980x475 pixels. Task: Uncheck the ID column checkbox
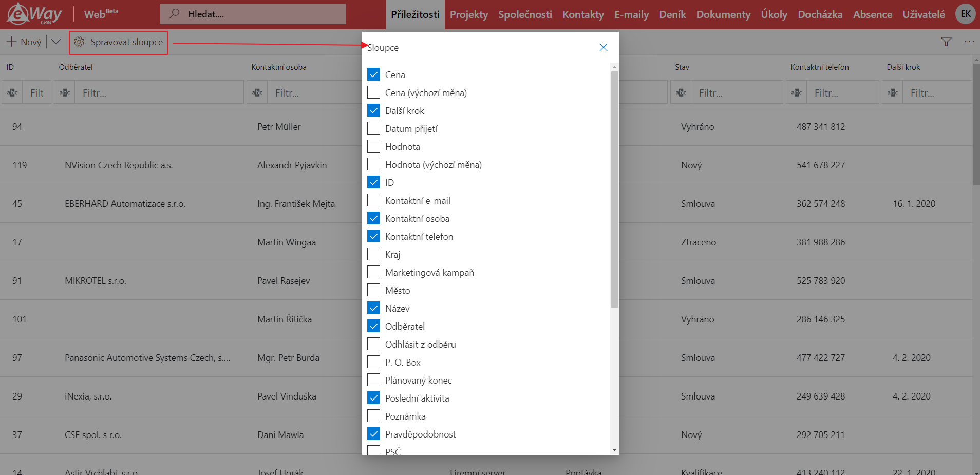pyautogui.click(x=374, y=182)
